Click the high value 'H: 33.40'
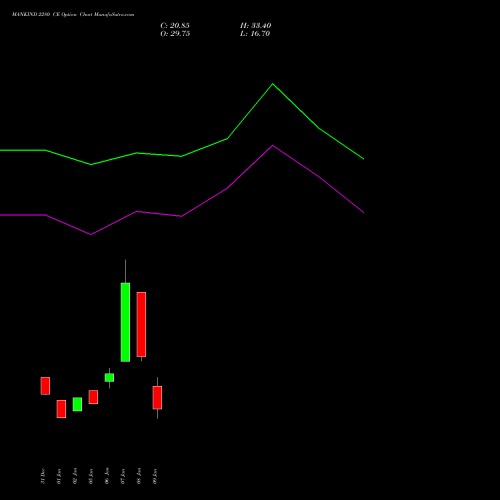This screenshot has height=500, width=500. (x=256, y=26)
